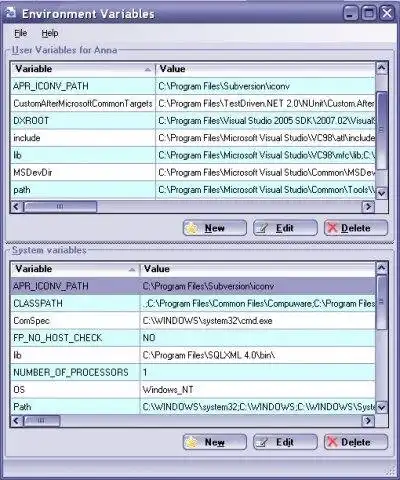Close the Environment Variables window
The image size is (400, 480).
tap(387, 14)
